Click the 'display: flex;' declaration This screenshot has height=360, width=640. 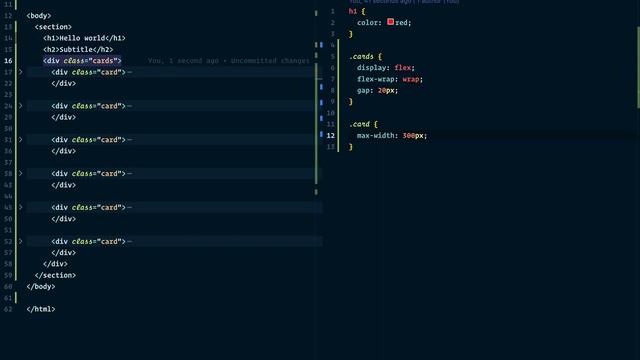click(386, 68)
